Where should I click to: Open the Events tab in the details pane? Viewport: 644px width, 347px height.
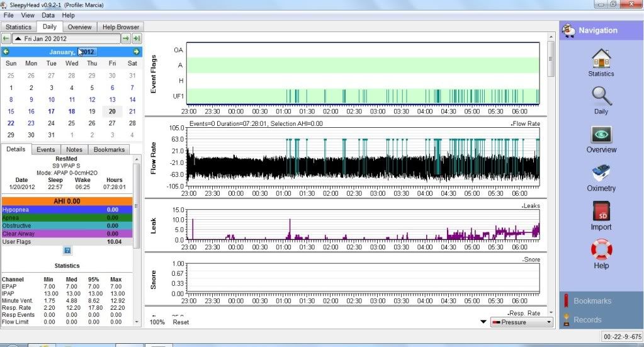[x=45, y=149]
